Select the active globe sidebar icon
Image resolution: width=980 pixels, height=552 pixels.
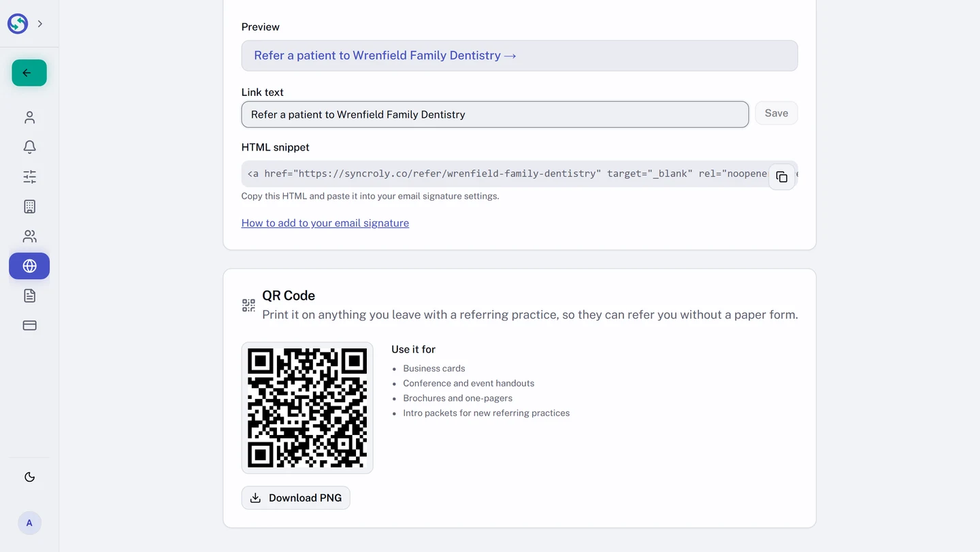[29, 266]
